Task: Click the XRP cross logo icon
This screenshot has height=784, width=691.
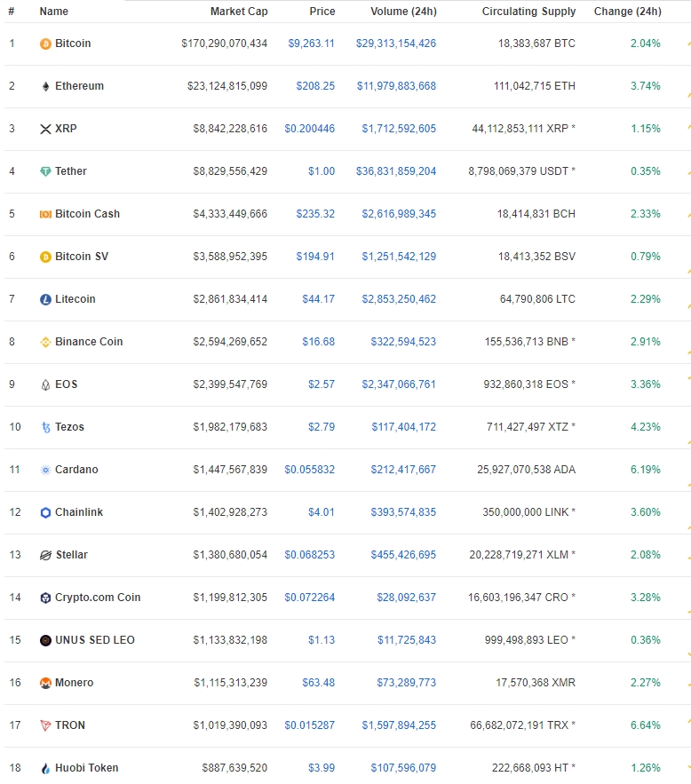Action: tap(45, 129)
